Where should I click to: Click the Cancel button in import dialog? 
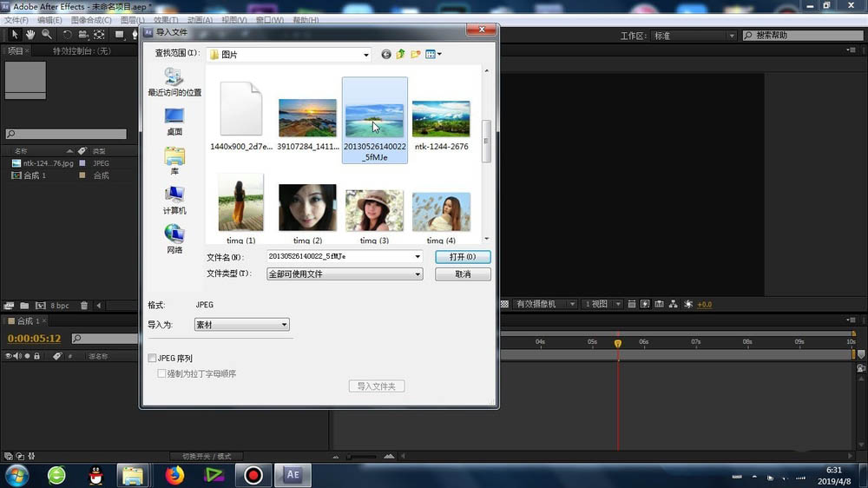[x=463, y=274]
